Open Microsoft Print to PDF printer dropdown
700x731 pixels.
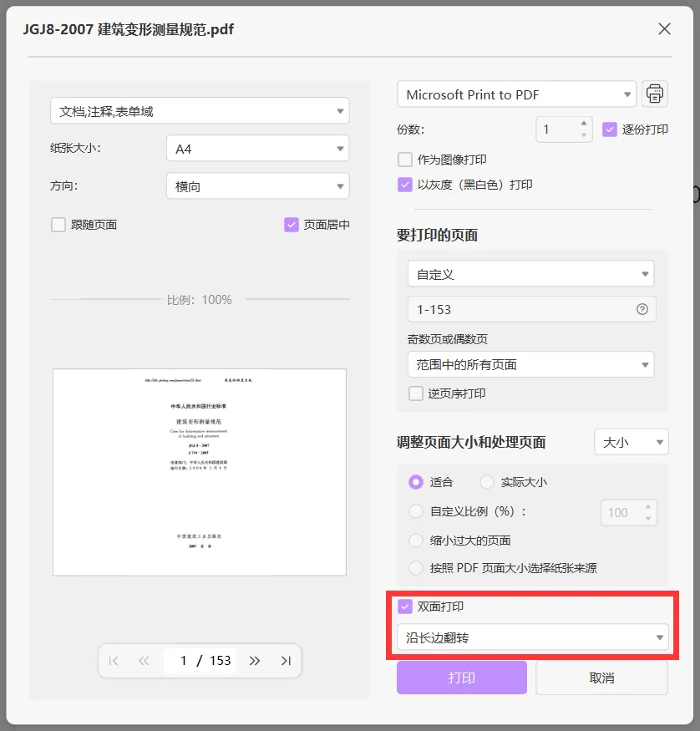516,94
